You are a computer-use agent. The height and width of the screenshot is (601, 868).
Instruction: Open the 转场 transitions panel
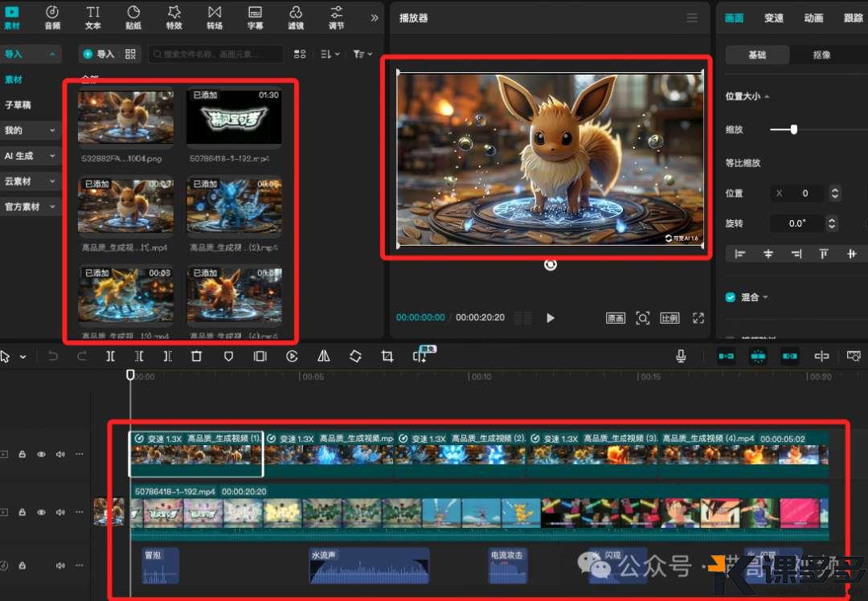point(215,17)
